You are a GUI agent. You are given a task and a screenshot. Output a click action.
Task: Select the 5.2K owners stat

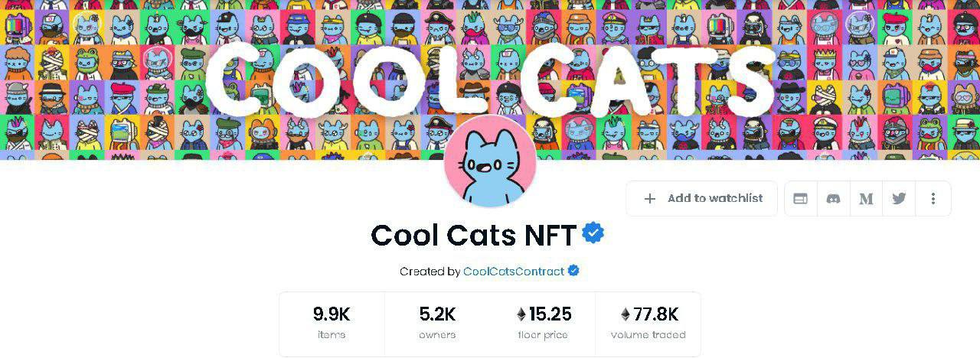click(437, 323)
